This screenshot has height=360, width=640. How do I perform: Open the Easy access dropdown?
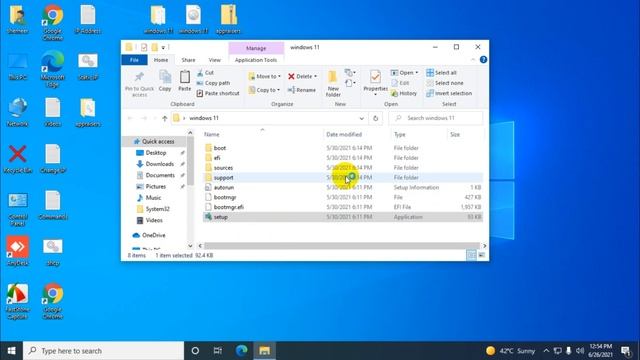tap(350, 83)
